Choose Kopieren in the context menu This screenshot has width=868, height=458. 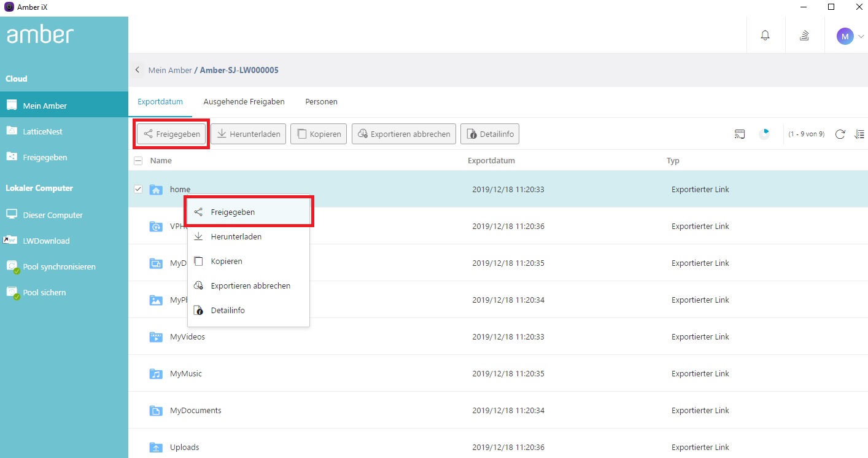248,262
